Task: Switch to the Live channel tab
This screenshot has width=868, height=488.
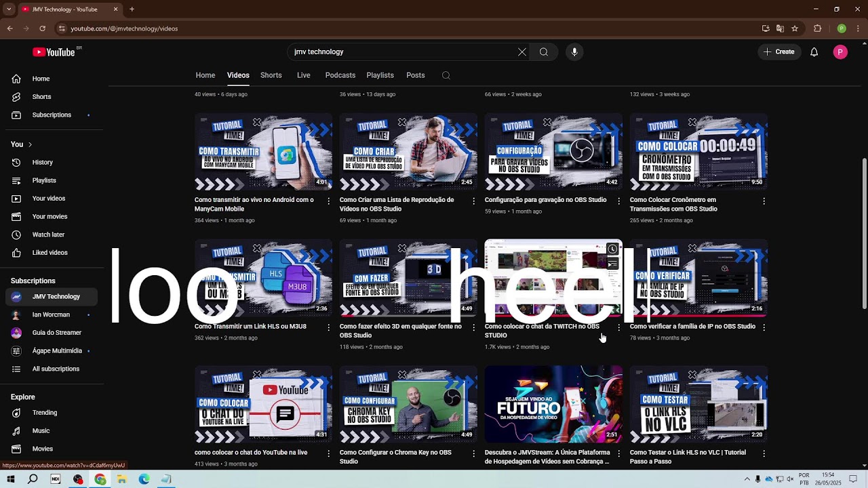Action: pyautogui.click(x=304, y=75)
